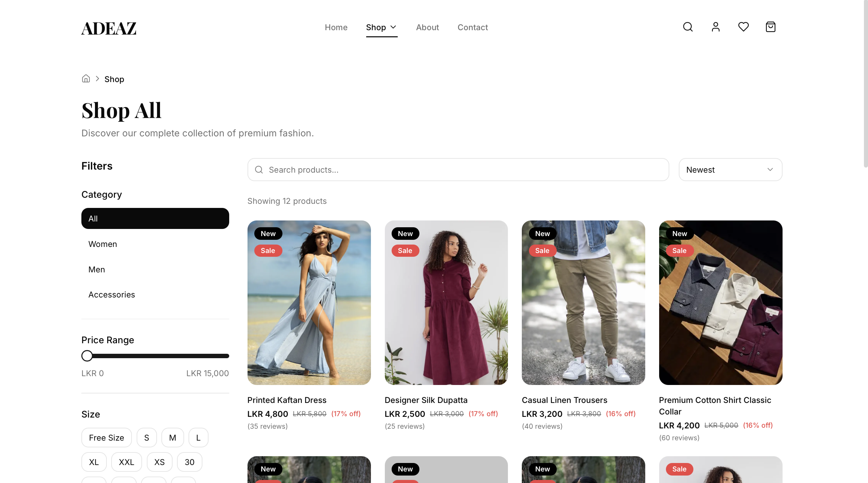Click the home breadcrumb icon

click(86, 79)
